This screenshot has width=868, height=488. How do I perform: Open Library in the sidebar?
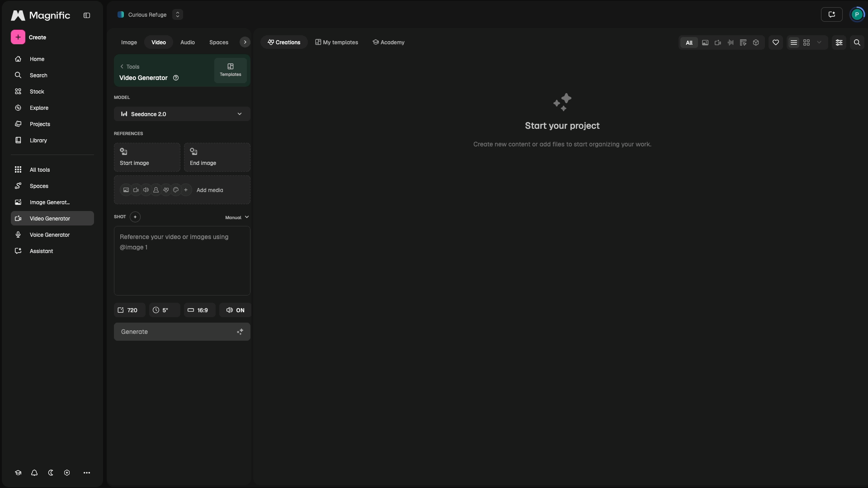click(52, 141)
